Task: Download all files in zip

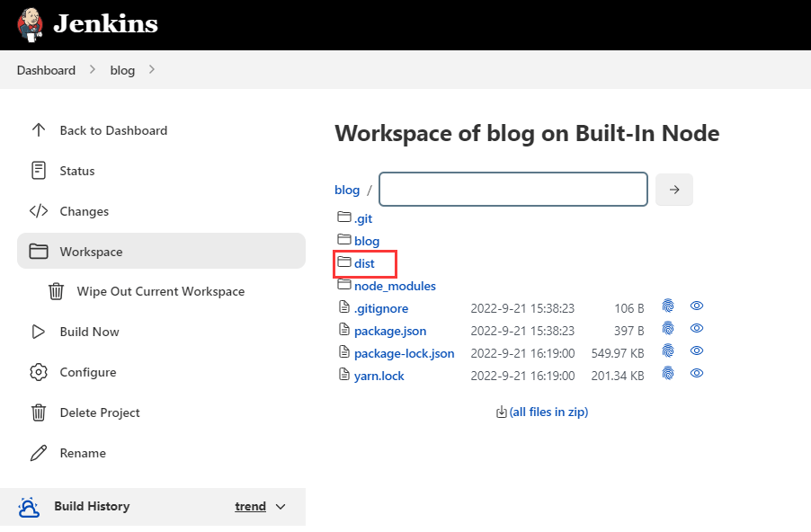Action: click(548, 412)
